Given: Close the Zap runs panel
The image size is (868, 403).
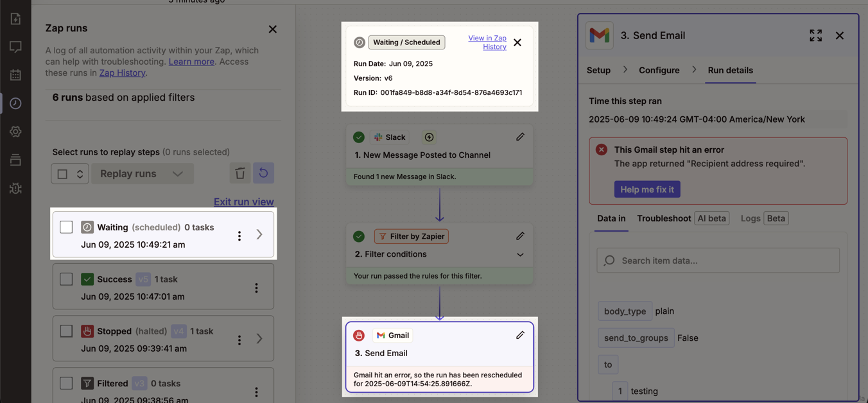Looking at the screenshot, I should tap(273, 29).
